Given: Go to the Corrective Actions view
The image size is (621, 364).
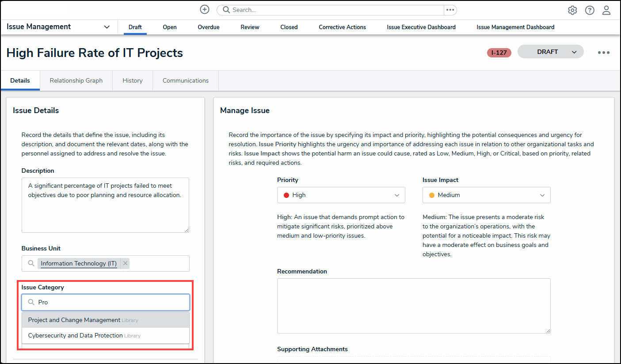Looking at the screenshot, I should [x=342, y=27].
